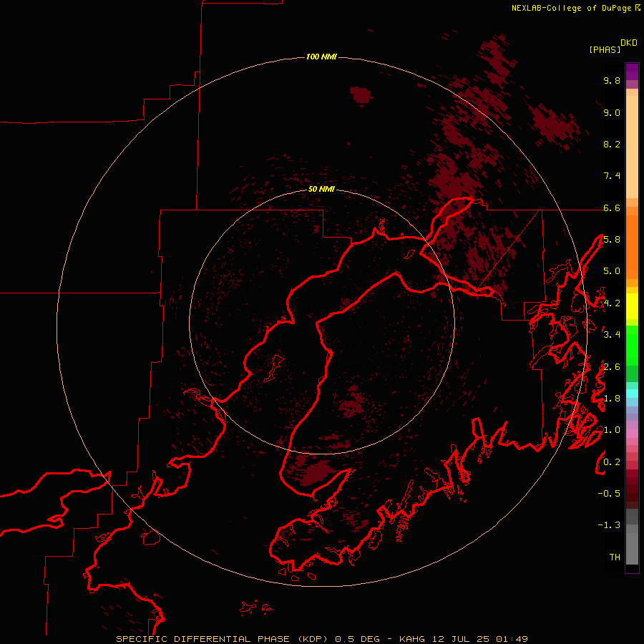Click the DKD label above the color scale
Image resolution: width=644 pixels, height=644 pixels.
coord(628,42)
